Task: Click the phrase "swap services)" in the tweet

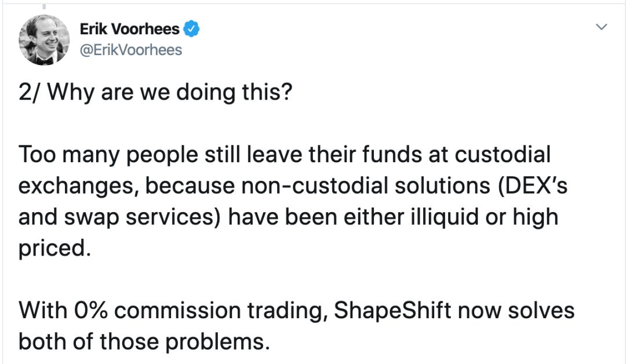Action: (142, 217)
